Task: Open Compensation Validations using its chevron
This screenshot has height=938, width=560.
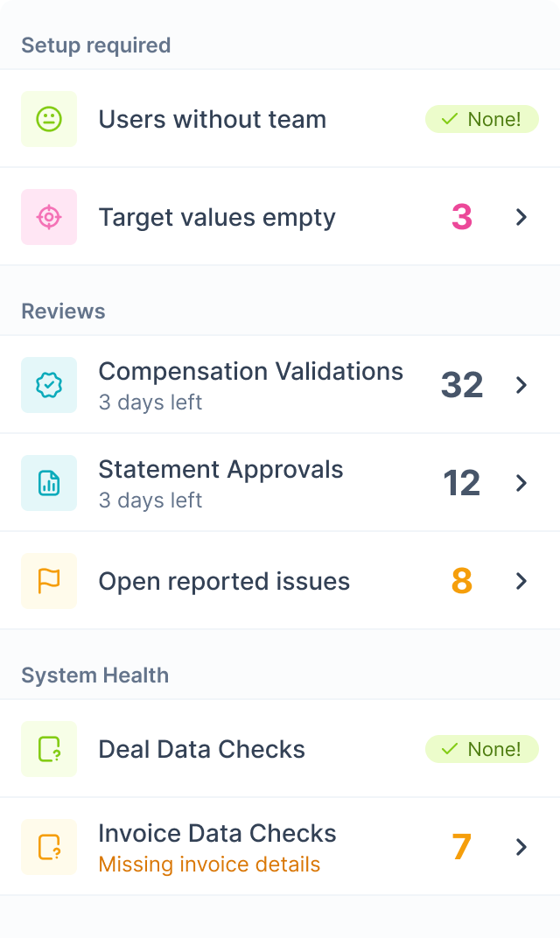Action: coord(521,385)
